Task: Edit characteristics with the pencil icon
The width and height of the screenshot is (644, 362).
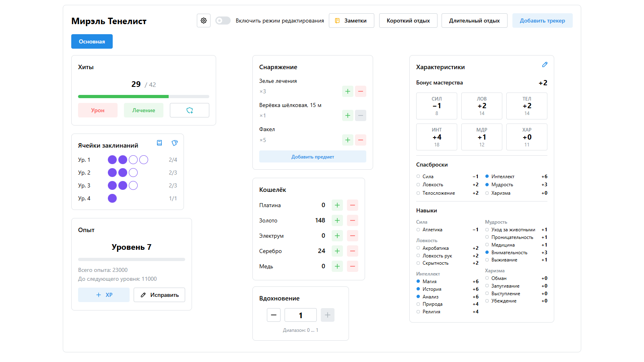Action: (x=545, y=65)
